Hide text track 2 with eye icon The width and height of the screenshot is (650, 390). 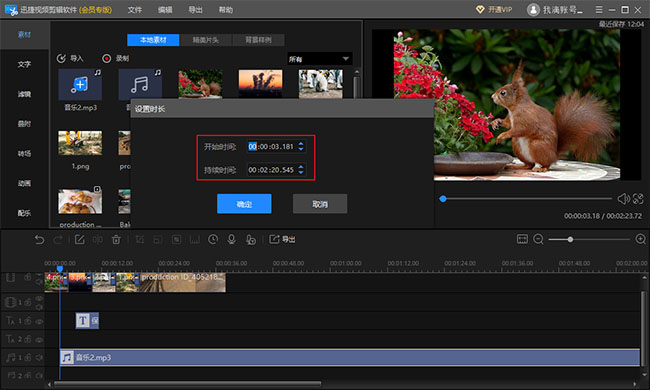click(x=39, y=339)
